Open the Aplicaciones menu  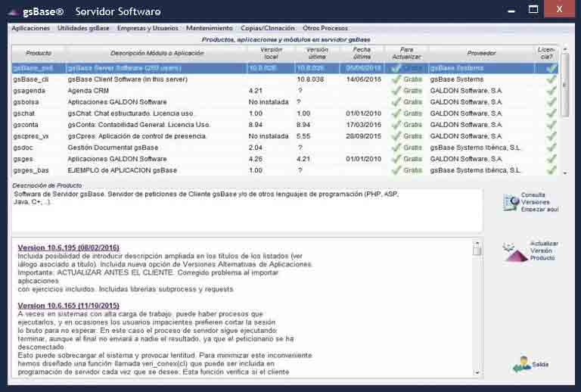[x=30, y=28]
